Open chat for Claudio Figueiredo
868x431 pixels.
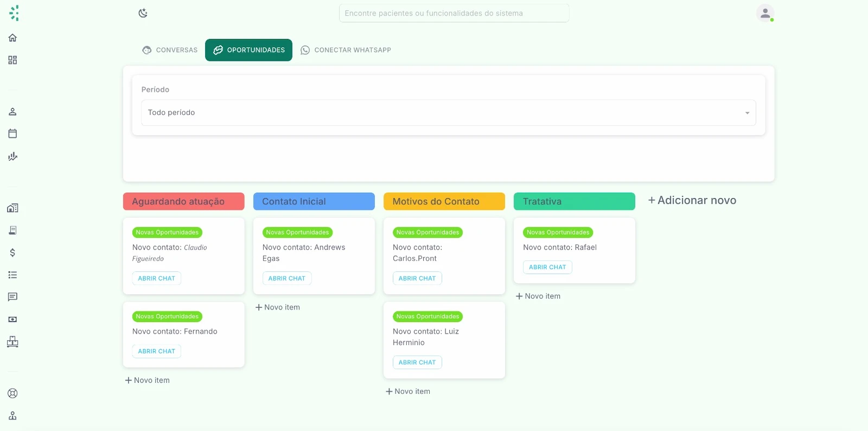tap(156, 278)
